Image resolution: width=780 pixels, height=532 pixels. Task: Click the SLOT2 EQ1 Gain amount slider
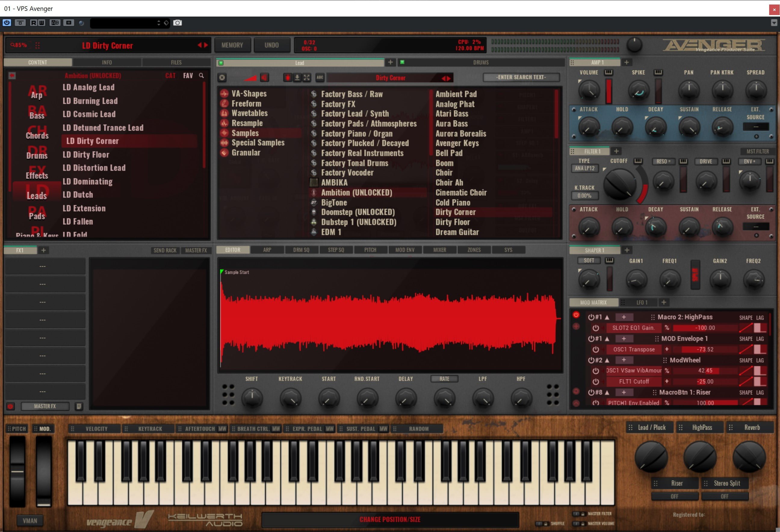705,328
